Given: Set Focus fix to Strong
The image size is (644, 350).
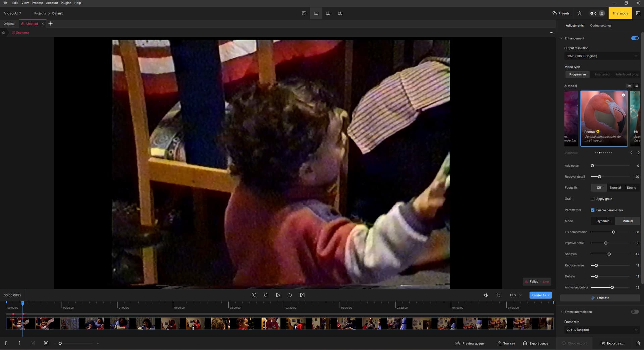Looking at the screenshot, I should click(x=631, y=188).
